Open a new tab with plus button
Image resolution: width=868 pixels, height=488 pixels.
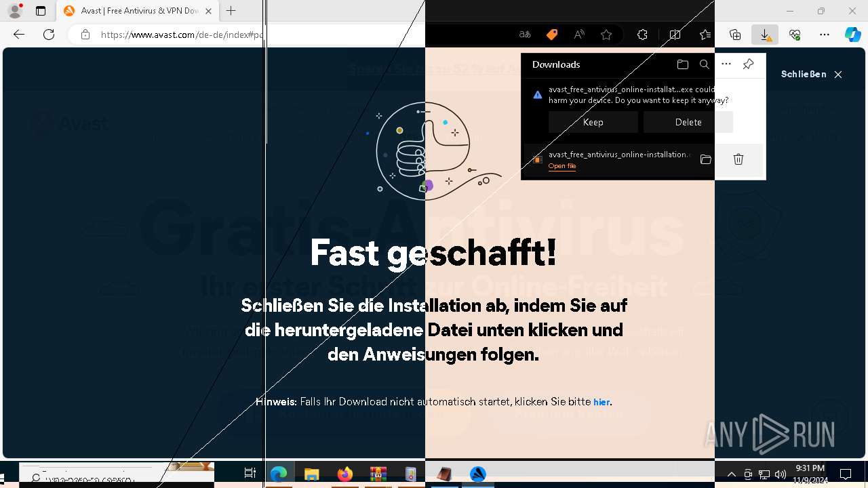231,11
